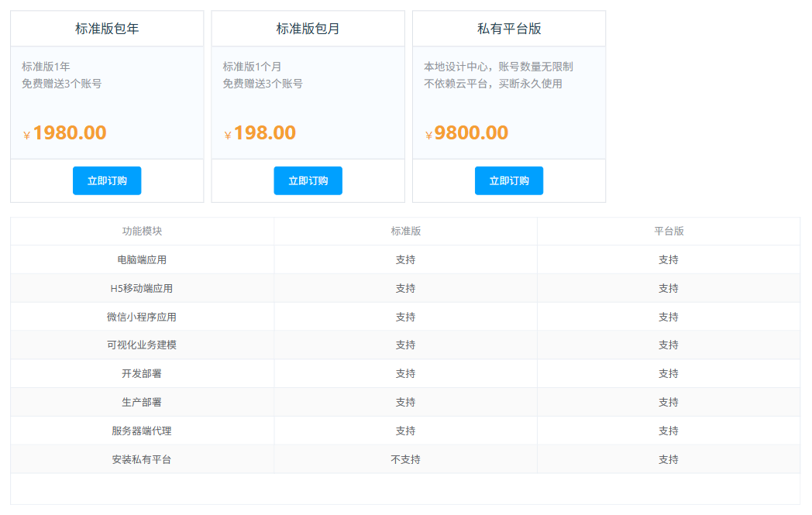Select the 微信小程序应用 row label
The height and width of the screenshot is (515, 812).
pos(142,317)
